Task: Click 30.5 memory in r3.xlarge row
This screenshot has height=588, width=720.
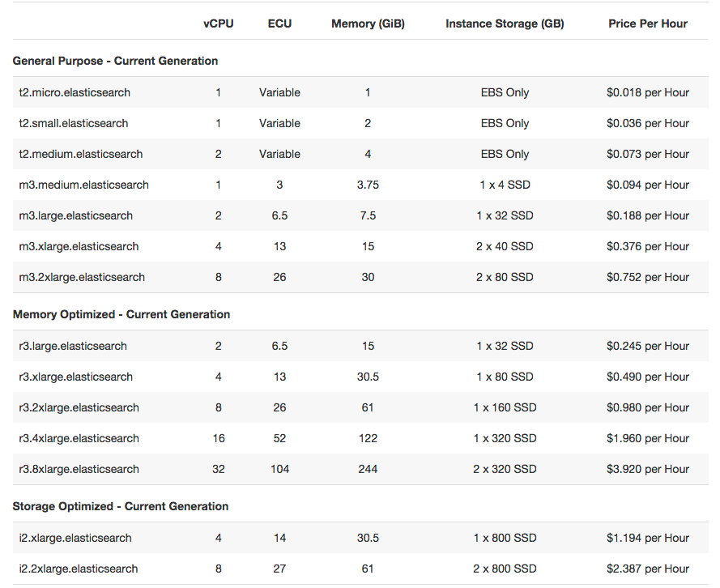Action: 368,377
